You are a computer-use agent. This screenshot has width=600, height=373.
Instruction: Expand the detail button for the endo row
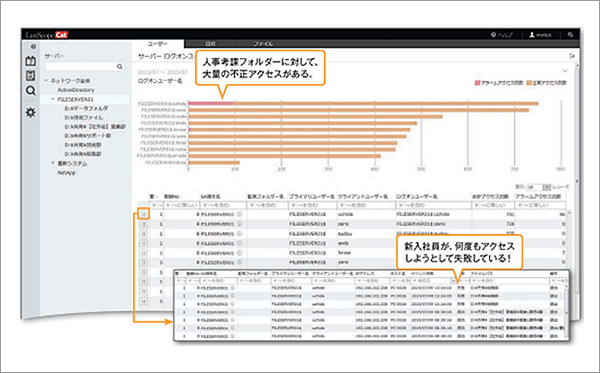(x=143, y=243)
